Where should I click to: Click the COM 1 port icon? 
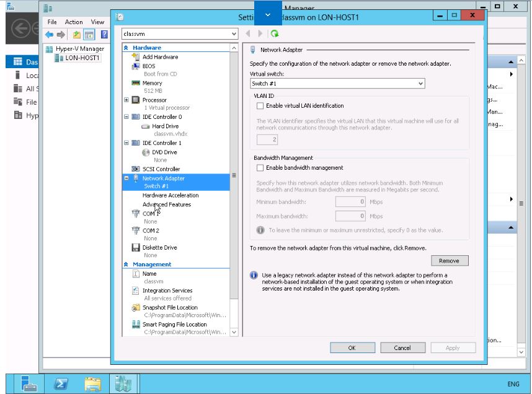click(136, 214)
